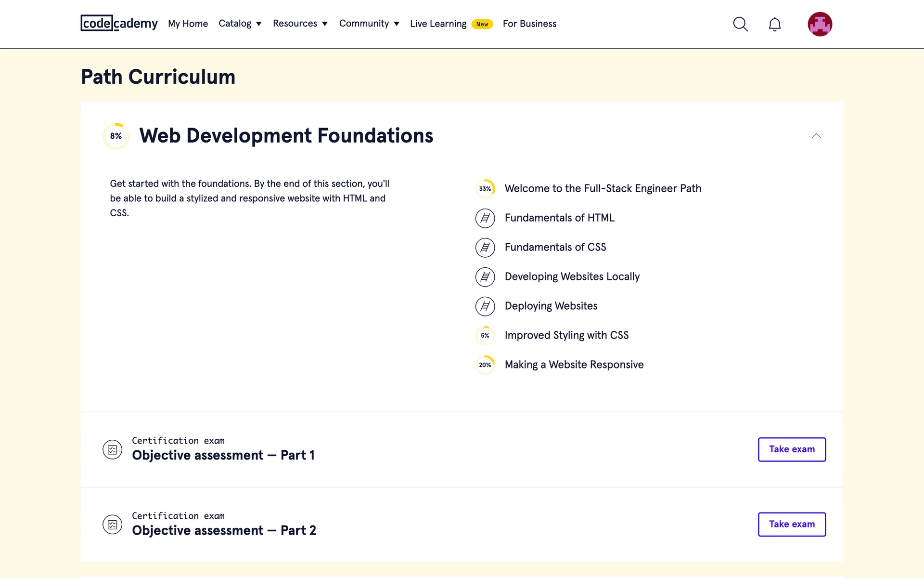Click the Part 1 exam checklist icon
The width and height of the screenshot is (924, 578).
click(113, 449)
